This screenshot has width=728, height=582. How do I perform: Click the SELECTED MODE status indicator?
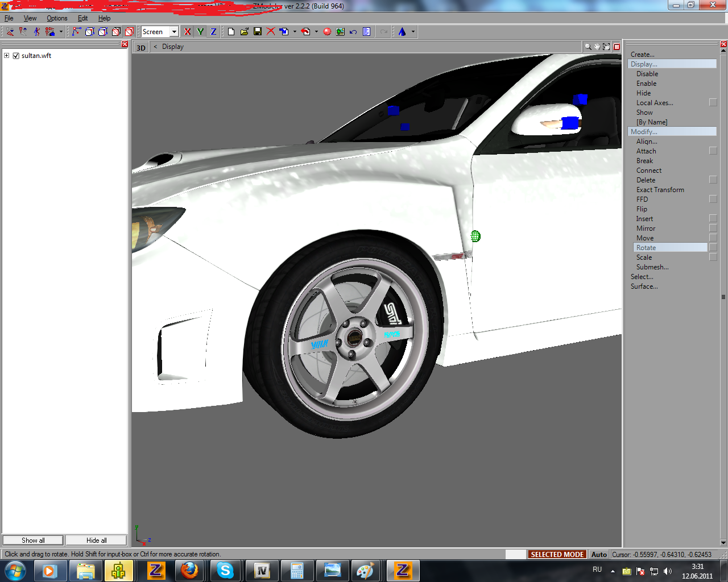tap(557, 554)
